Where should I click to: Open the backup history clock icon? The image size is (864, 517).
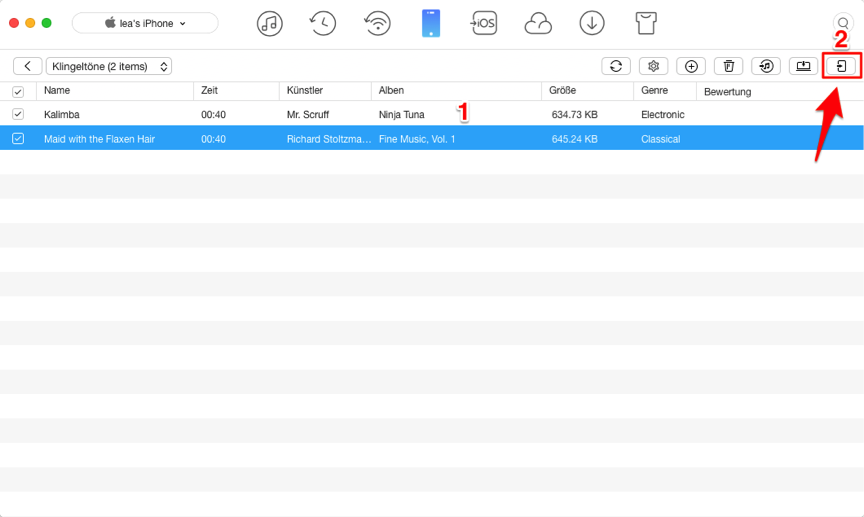click(x=323, y=24)
